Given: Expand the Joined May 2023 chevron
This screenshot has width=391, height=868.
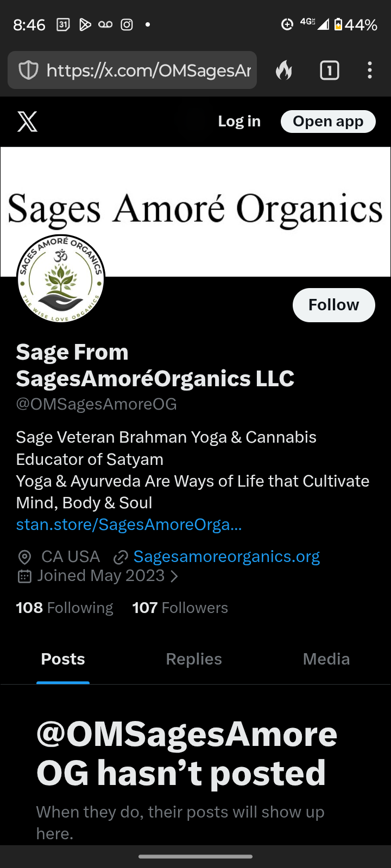Looking at the screenshot, I should click(174, 576).
